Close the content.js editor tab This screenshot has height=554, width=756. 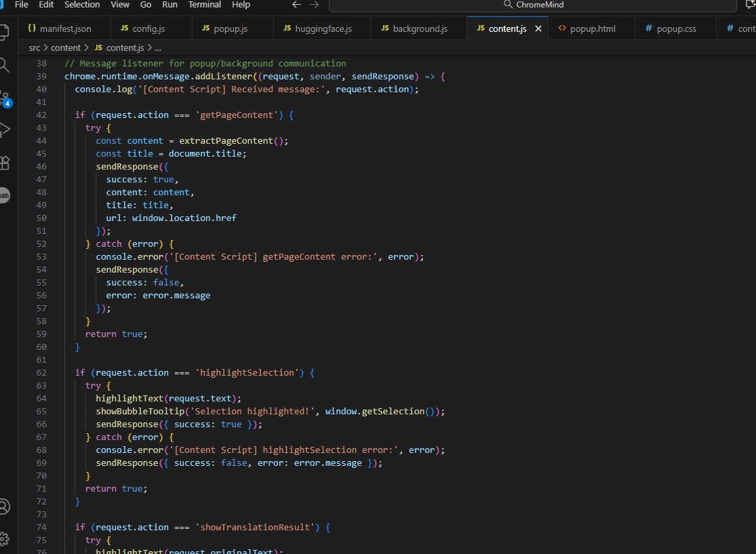click(x=538, y=28)
